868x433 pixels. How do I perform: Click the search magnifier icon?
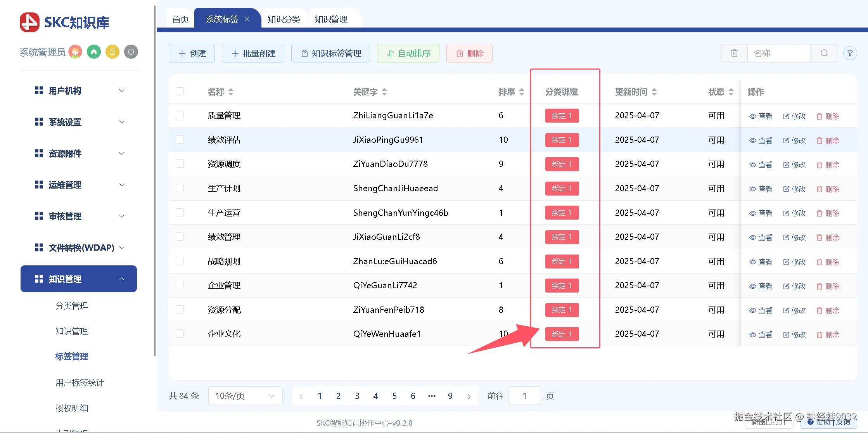(x=824, y=53)
